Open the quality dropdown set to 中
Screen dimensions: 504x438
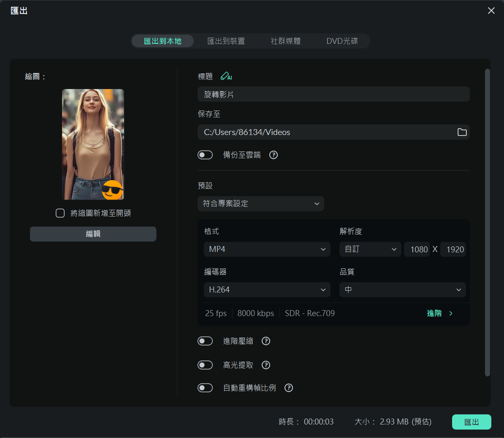click(402, 289)
